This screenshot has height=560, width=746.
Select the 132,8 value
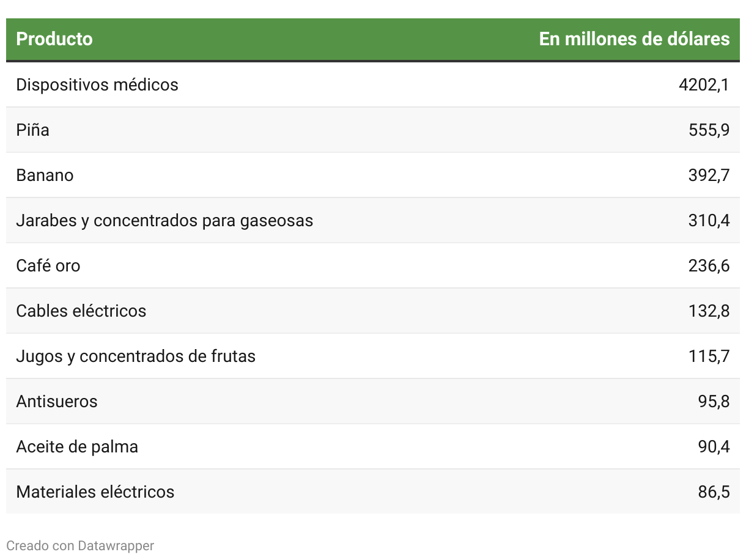click(709, 311)
